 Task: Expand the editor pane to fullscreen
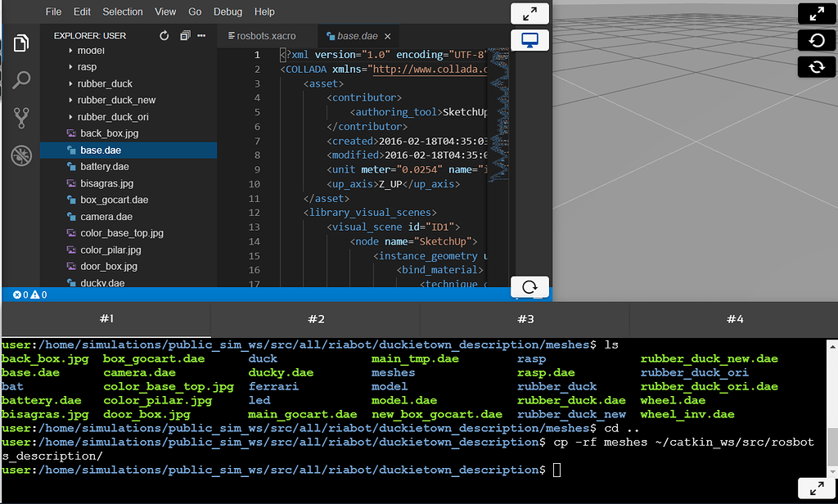tap(529, 14)
